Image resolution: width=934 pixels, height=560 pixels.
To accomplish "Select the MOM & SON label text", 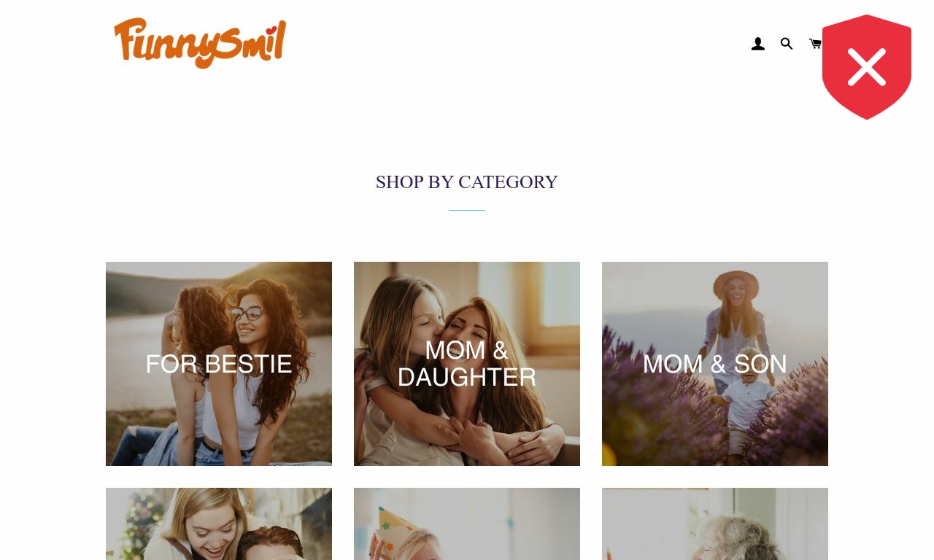I will click(715, 364).
